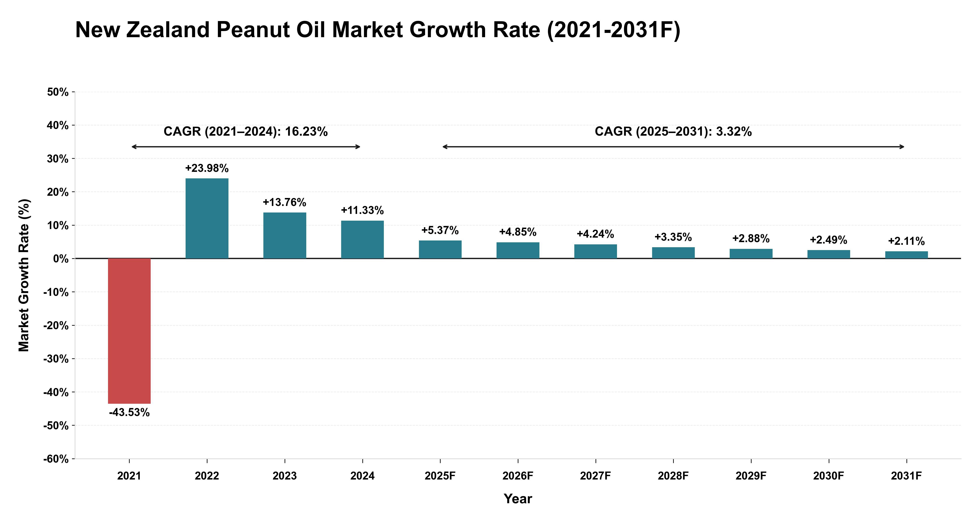Select the 2031F bar at +2.11%
Screen dimensions: 980x521
[906, 255]
